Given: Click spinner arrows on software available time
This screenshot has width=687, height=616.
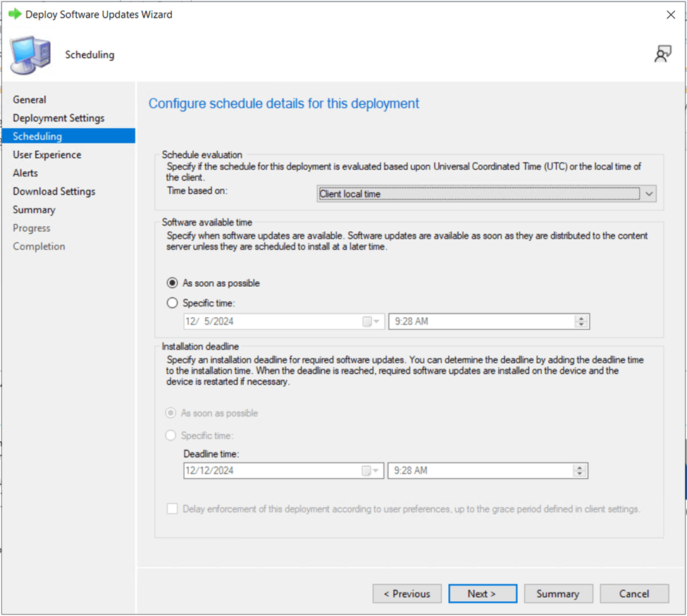Looking at the screenshot, I should pyautogui.click(x=581, y=321).
